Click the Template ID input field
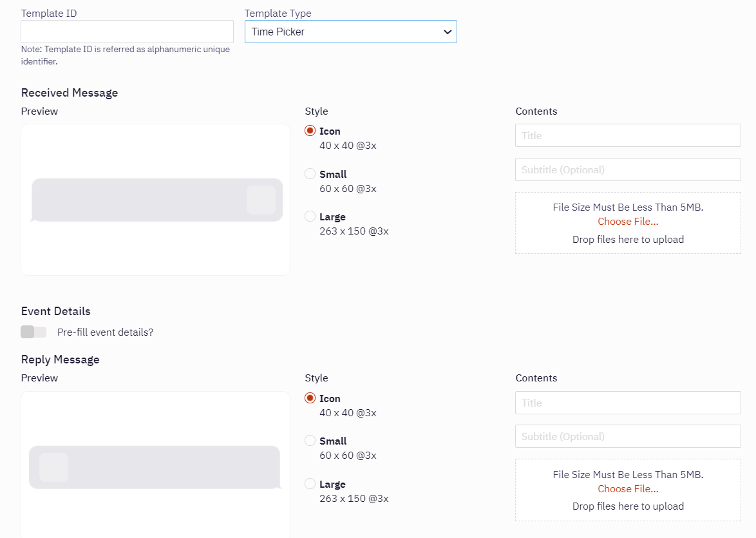 127,32
